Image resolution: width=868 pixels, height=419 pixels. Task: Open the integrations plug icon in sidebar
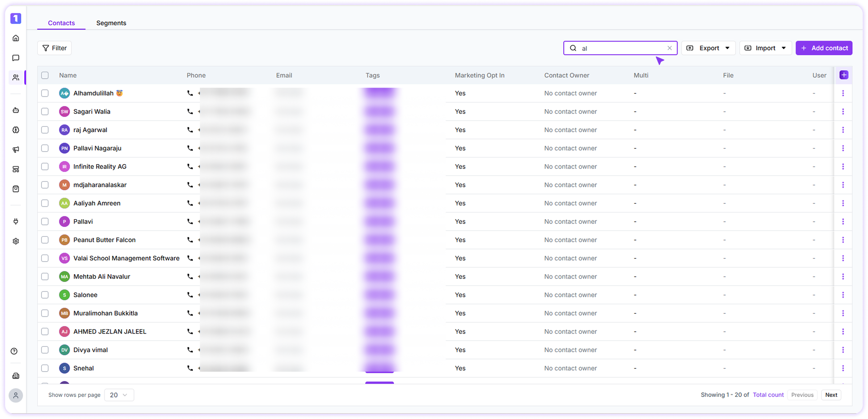pos(16,221)
